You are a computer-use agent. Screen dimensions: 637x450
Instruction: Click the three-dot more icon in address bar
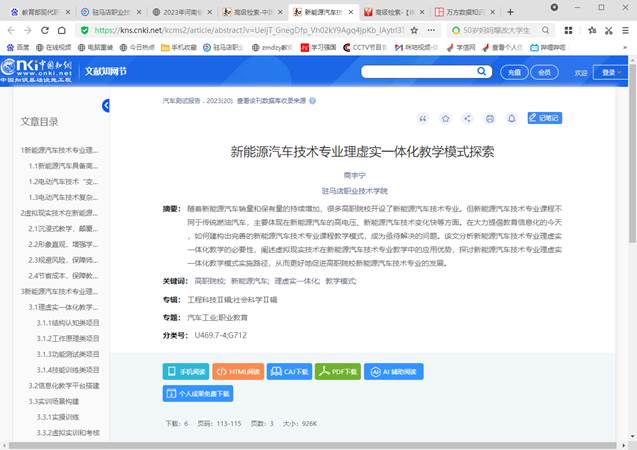[431, 30]
